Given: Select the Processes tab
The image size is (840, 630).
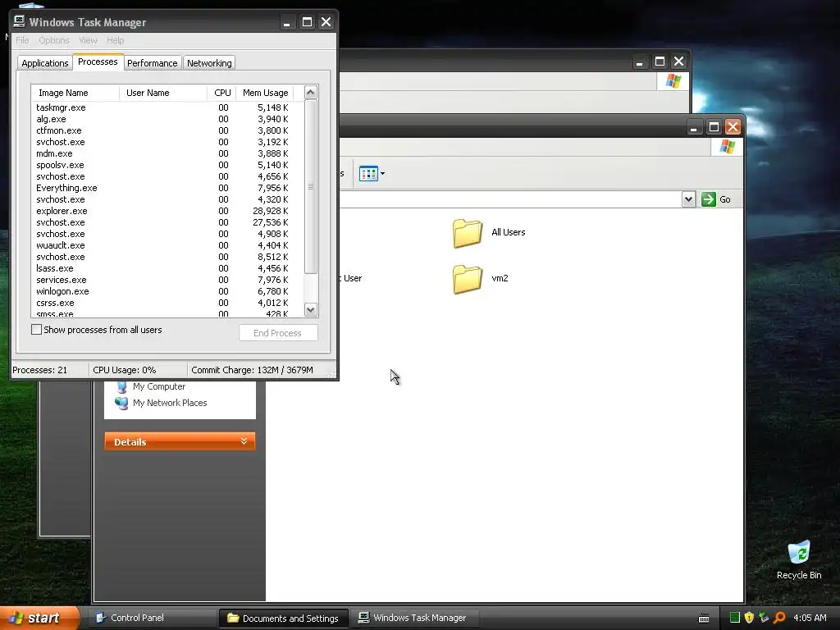Looking at the screenshot, I should pos(98,62).
